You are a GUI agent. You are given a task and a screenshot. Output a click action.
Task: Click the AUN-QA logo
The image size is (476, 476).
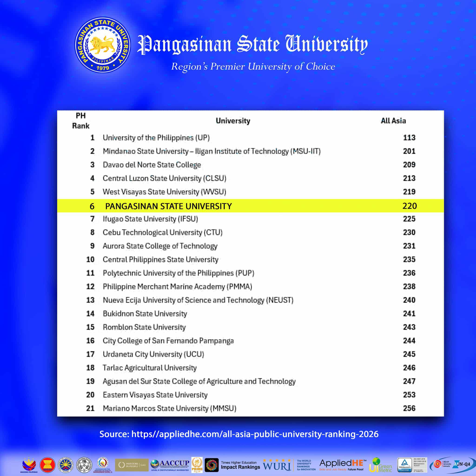(461, 464)
